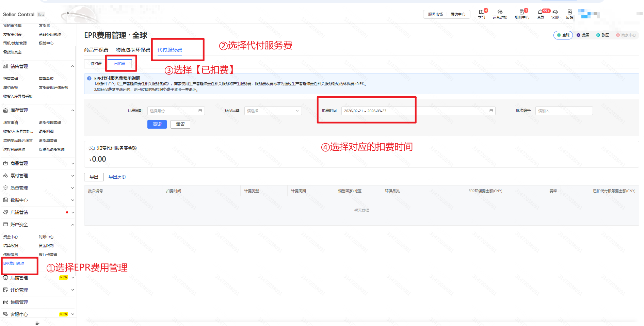644x326 pixels.
Task: Open the 规则中心 document icon
Action: (521, 12)
